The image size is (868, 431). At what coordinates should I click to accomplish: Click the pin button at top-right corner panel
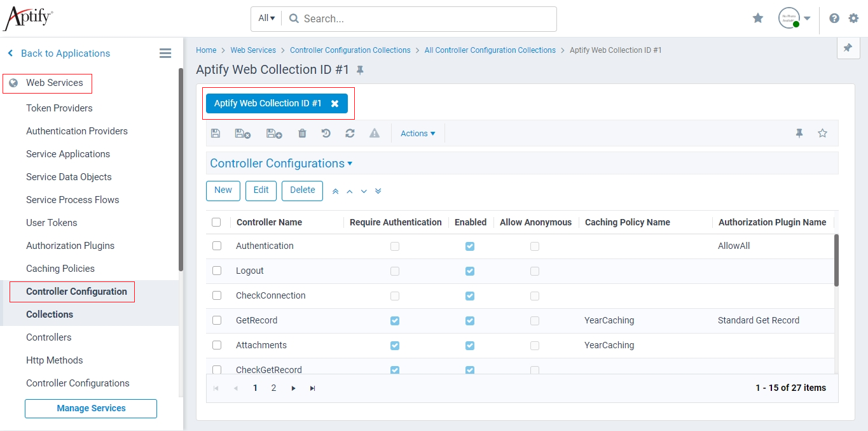pos(848,48)
